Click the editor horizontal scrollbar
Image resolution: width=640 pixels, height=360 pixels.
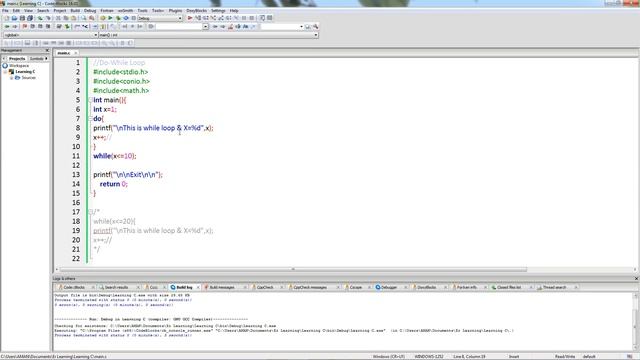pyautogui.click(x=293, y=269)
